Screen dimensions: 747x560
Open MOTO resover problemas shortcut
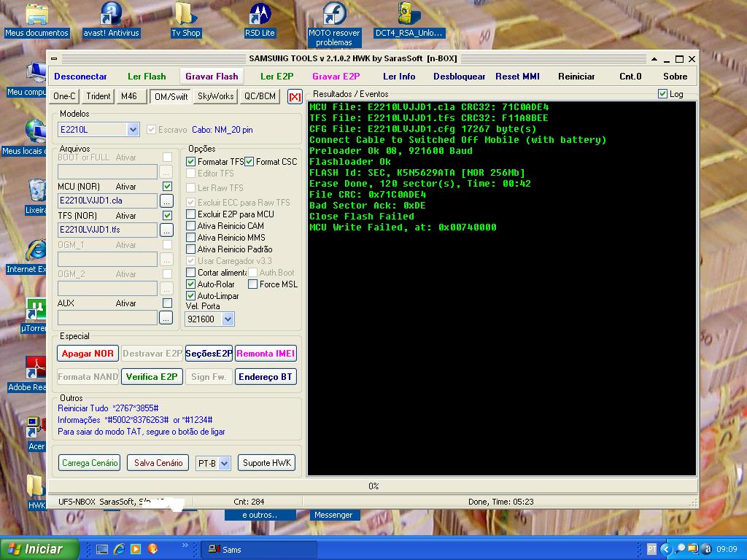point(334,24)
